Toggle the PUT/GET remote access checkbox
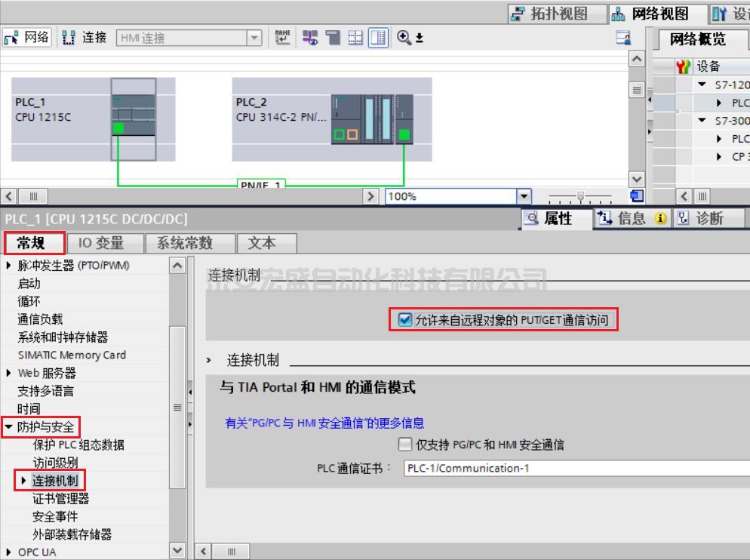Viewport: 750px width, 560px height. pos(406,320)
